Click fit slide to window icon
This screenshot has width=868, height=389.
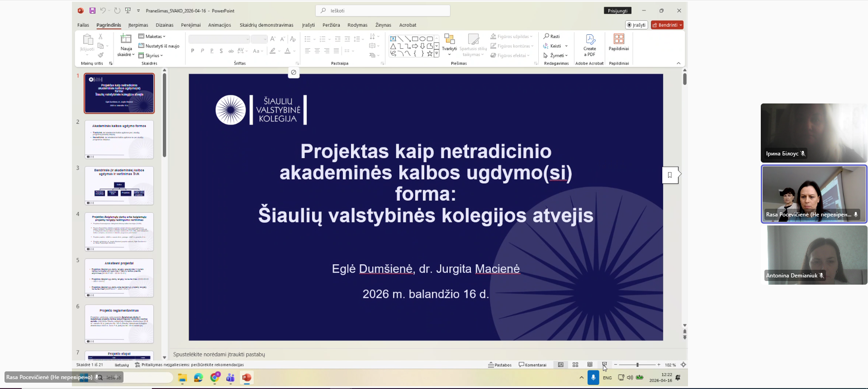point(683,365)
